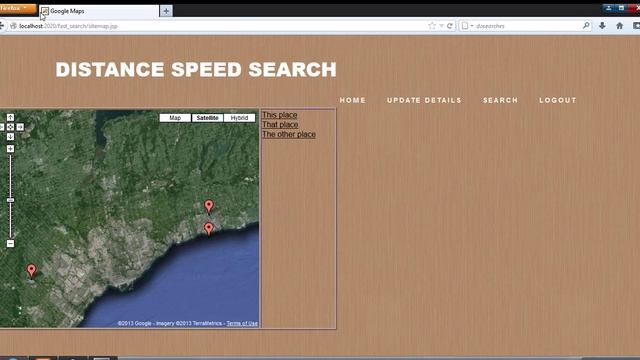Select the Google Maps browser tab
640x360 pixels.
(x=99, y=11)
